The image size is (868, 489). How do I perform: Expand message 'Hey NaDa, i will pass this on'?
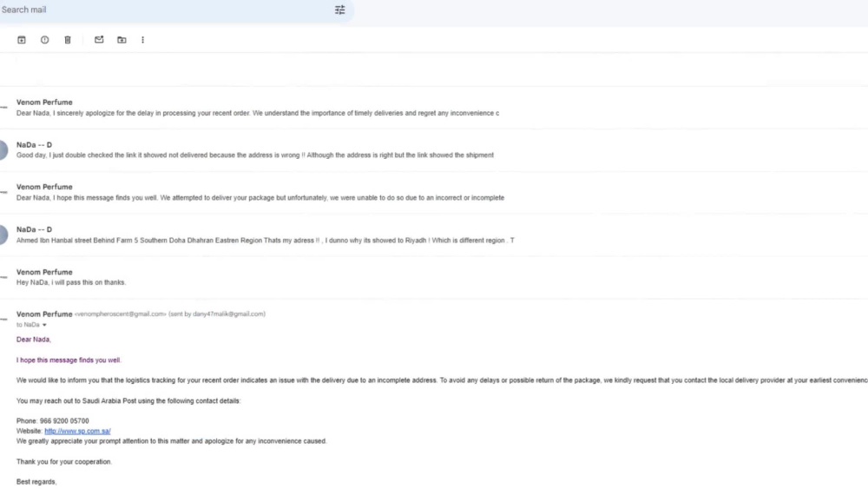(x=434, y=277)
